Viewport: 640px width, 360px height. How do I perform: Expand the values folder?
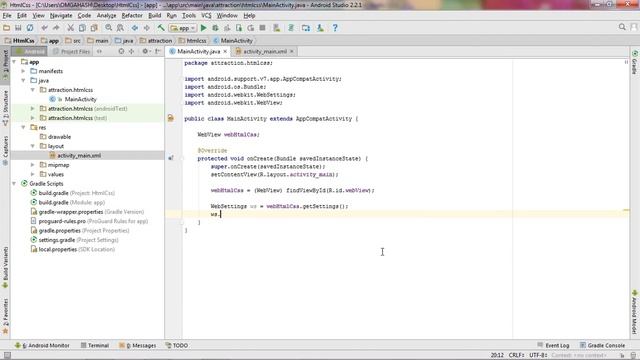coord(33,174)
